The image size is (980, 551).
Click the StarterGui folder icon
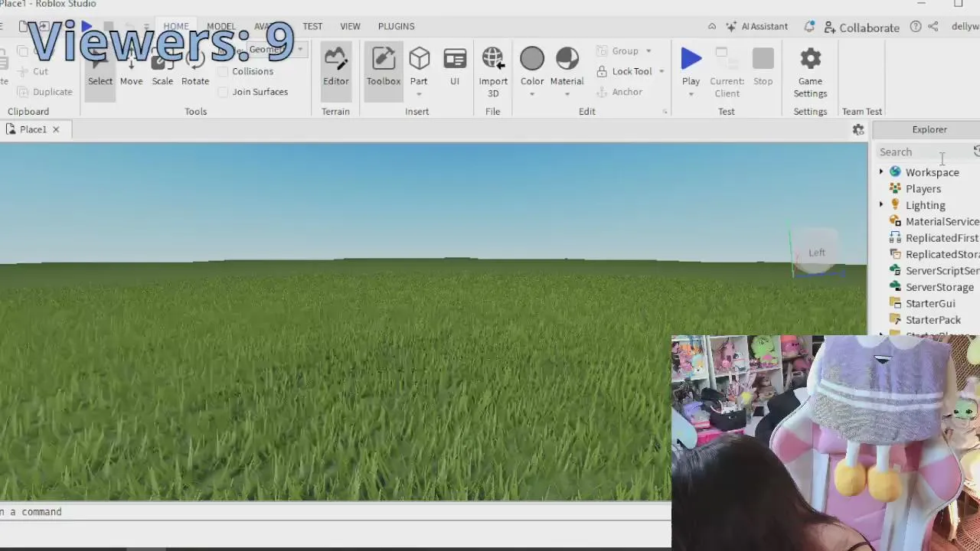coord(895,303)
